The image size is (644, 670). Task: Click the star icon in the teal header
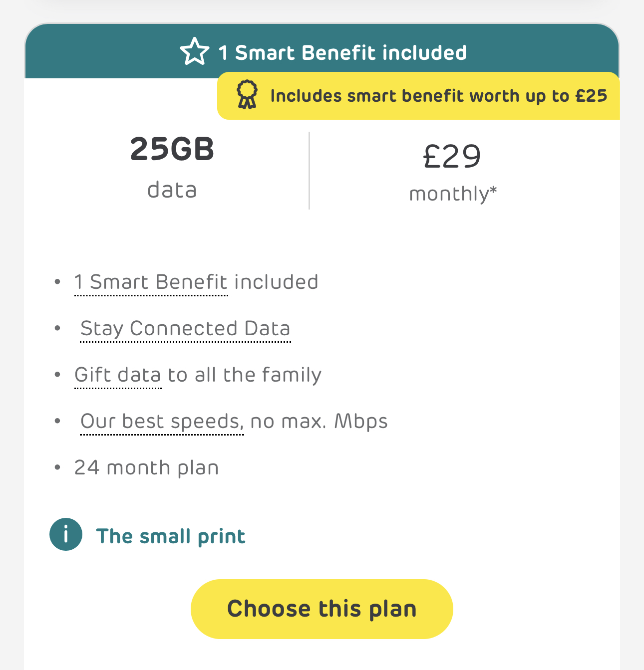[x=194, y=52]
